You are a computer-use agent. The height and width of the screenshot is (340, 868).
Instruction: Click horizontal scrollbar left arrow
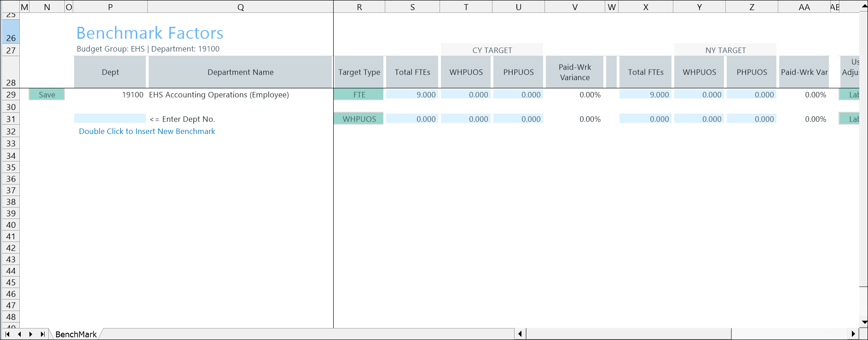pyautogui.click(x=520, y=334)
